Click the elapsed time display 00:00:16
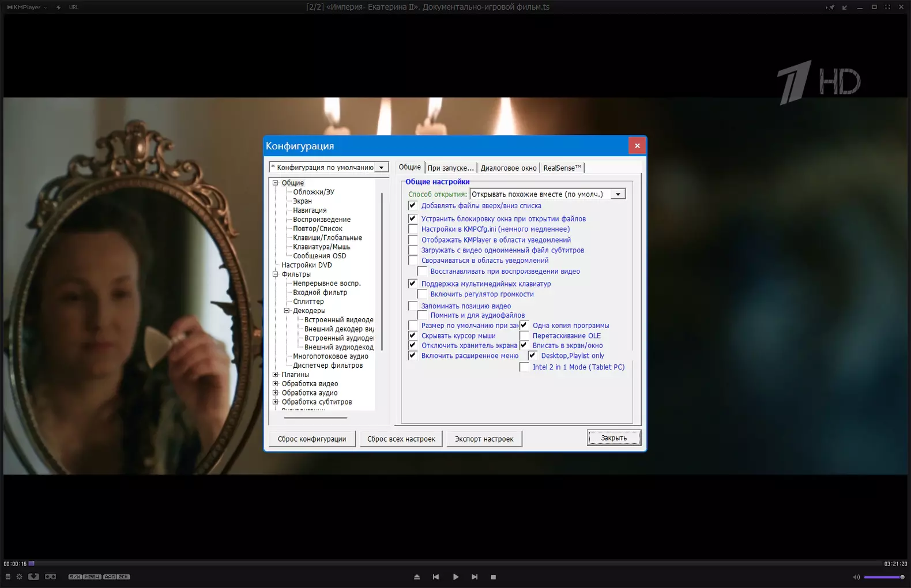911x588 pixels. 16,564
